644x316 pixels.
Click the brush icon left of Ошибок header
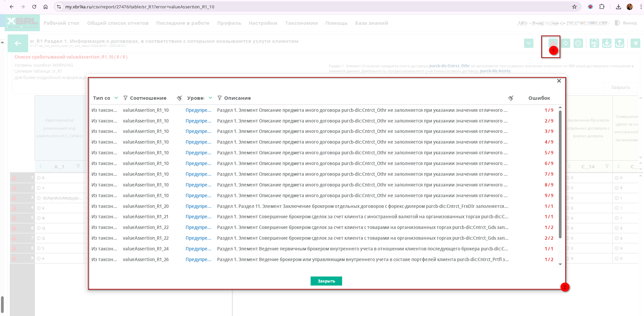511,98
